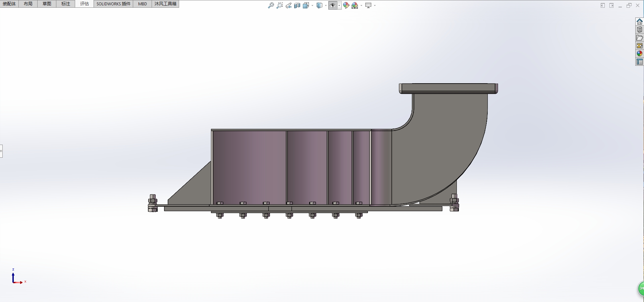Toggle Hide/Show Items eye button
Screen dimensions: 644x302
(x=333, y=5)
